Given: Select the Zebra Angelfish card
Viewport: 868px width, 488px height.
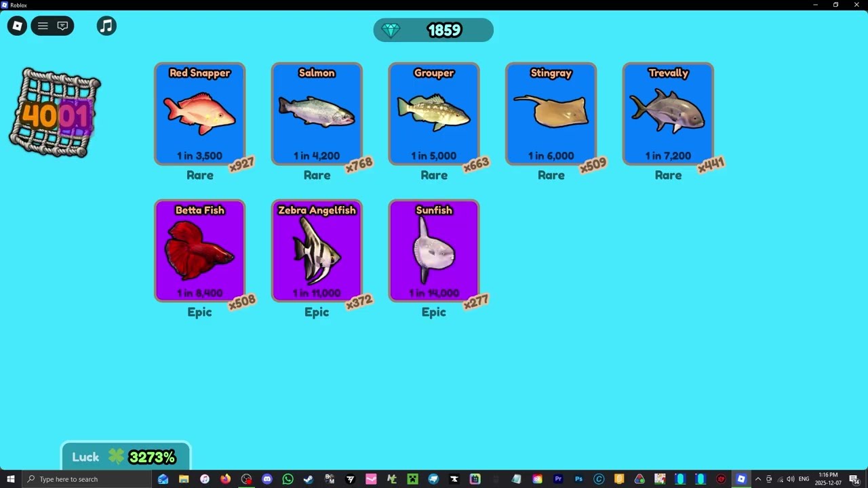Looking at the screenshot, I should (317, 251).
